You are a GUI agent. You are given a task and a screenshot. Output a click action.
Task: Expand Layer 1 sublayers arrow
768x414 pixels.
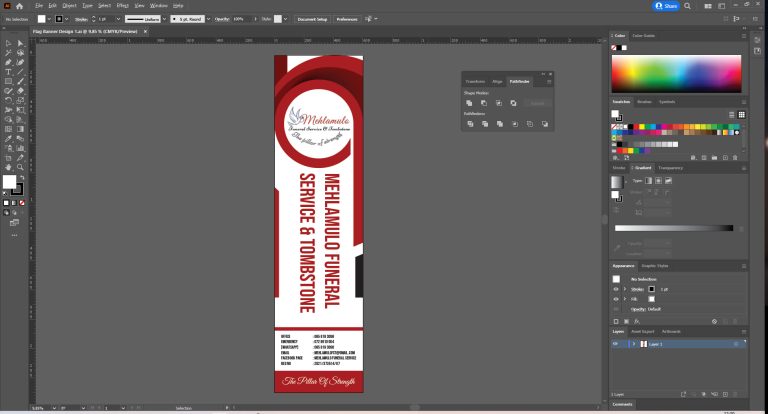633,343
